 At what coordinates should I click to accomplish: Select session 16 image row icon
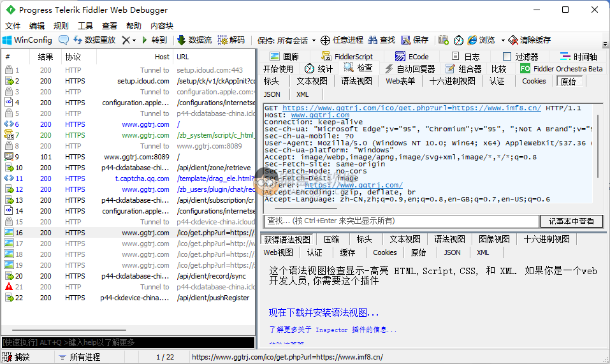(x=8, y=233)
